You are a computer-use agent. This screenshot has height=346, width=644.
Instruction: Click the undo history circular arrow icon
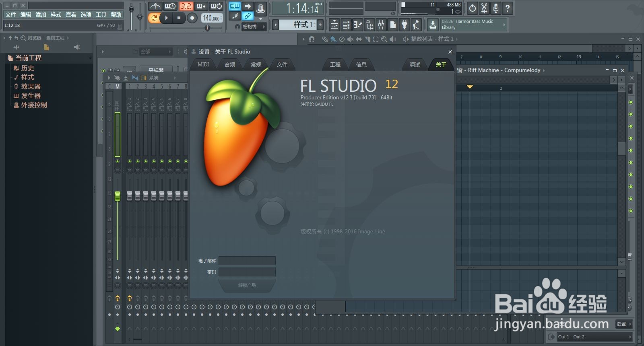pyautogui.click(x=473, y=8)
